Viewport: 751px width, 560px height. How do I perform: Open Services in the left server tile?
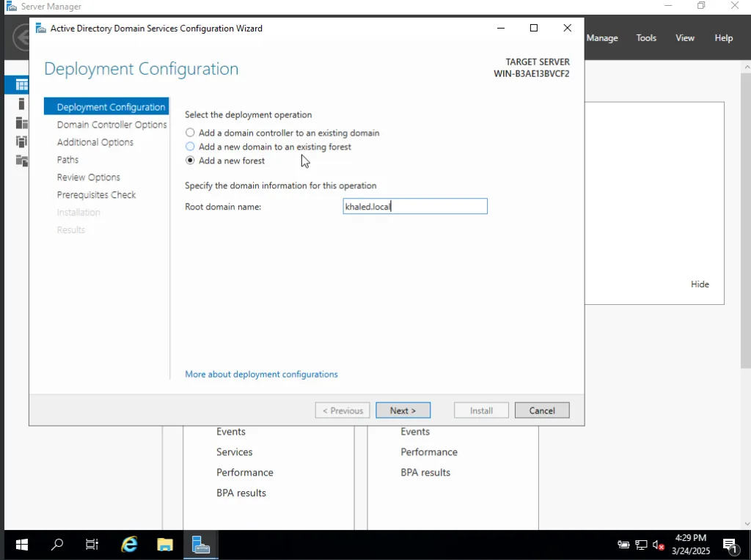(x=234, y=452)
